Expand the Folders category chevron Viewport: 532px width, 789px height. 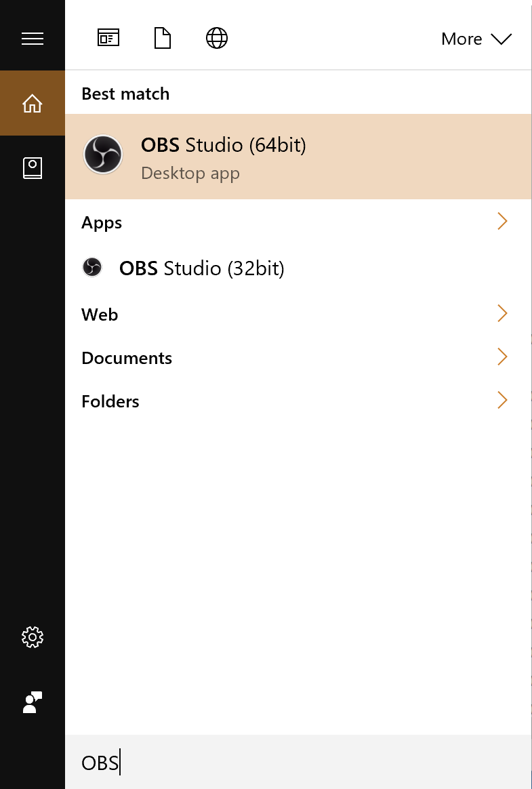coord(502,401)
